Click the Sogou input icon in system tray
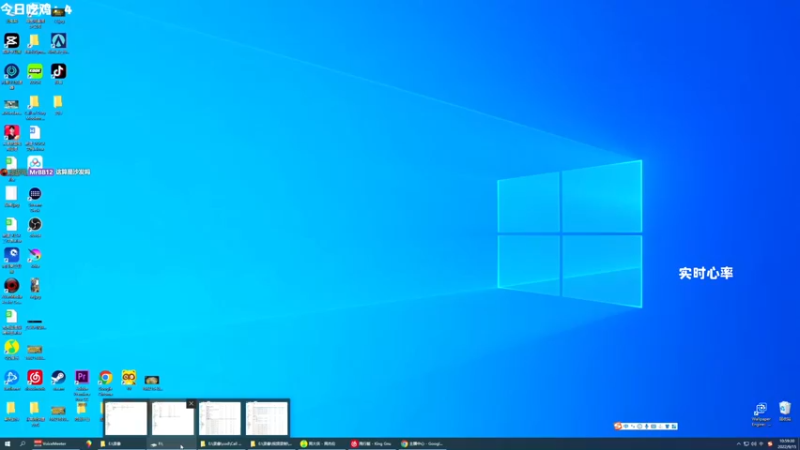Image resolution: width=800 pixels, height=450 pixels. click(x=770, y=444)
